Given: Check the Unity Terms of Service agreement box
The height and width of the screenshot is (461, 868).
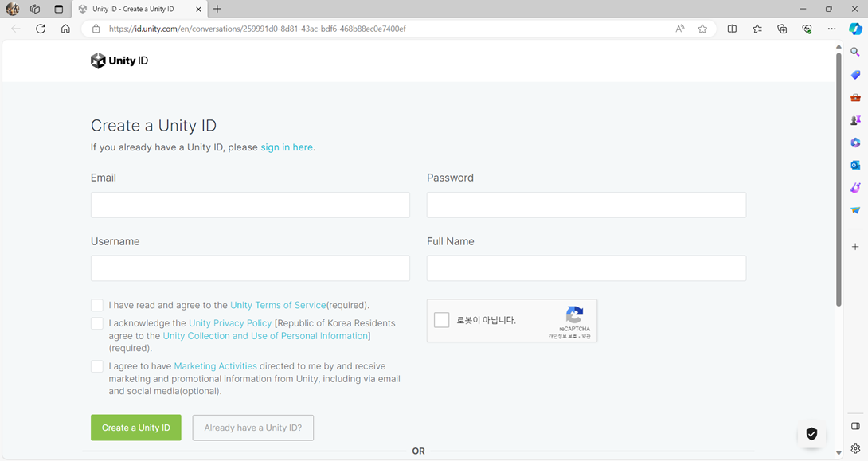Looking at the screenshot, I should point(97,306).
